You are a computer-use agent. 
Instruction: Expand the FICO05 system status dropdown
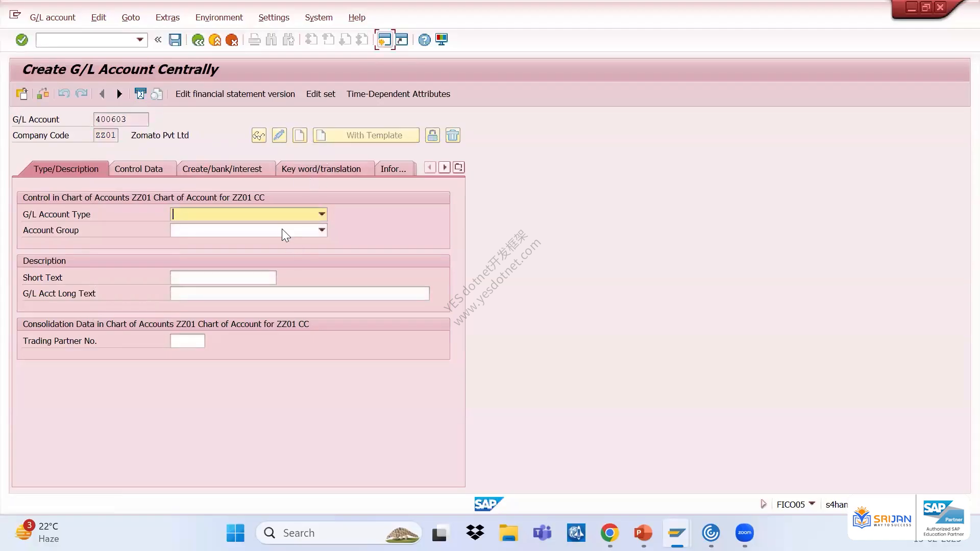pos(812,504)
